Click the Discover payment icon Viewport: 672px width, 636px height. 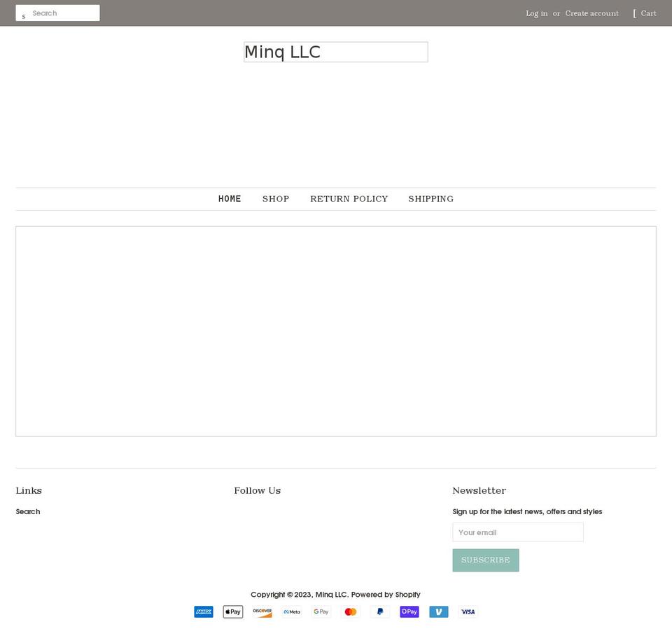click(x=262, y=611)
